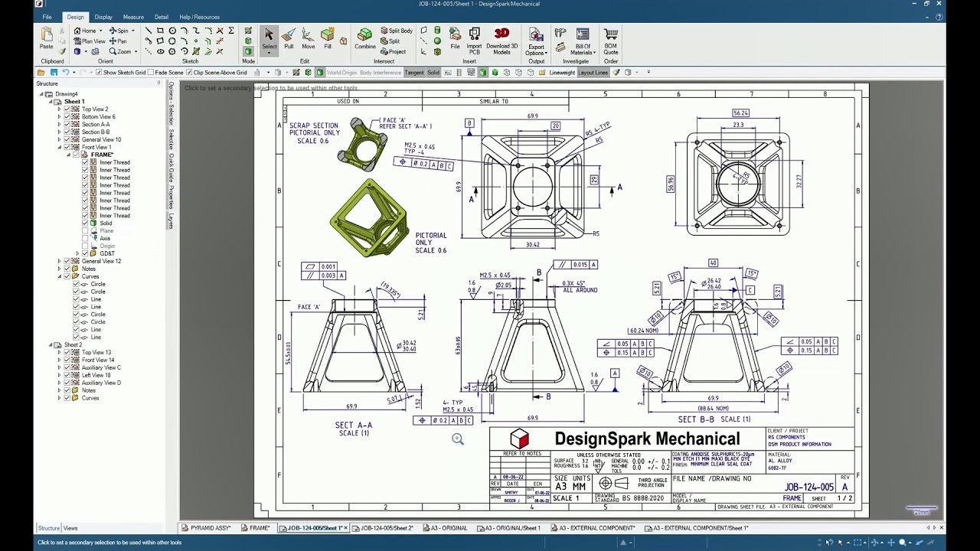Open Download 3D Models

coord(501,41)
